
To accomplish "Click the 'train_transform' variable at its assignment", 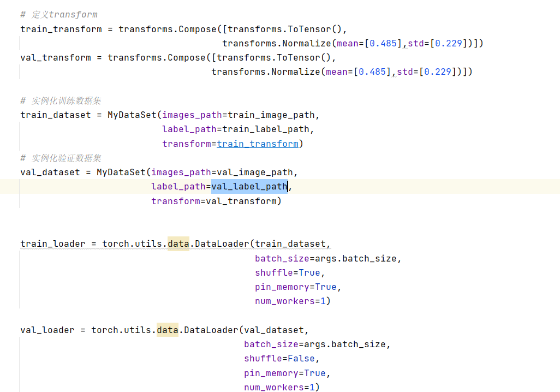I will coord(61,29).
